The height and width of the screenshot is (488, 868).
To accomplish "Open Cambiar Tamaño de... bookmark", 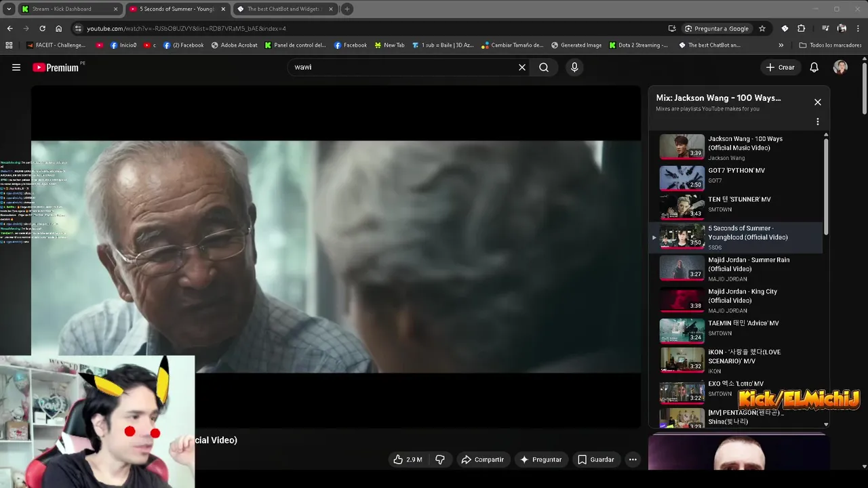I will pyautogui.click(x=513, y=45).
